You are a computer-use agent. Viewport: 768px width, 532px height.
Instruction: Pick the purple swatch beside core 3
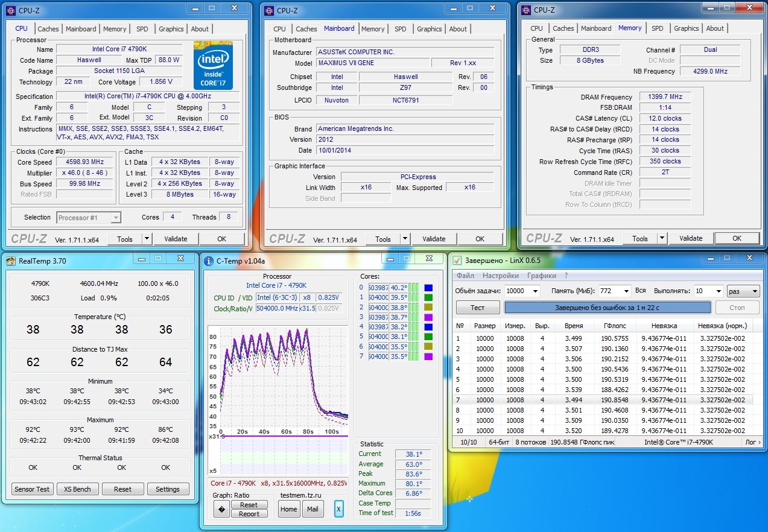(x=428, y=317)
